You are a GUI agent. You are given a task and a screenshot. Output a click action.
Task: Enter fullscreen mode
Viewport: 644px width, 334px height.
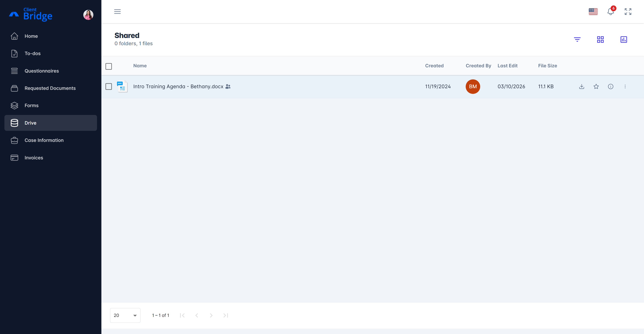click(x=628, y=12)
